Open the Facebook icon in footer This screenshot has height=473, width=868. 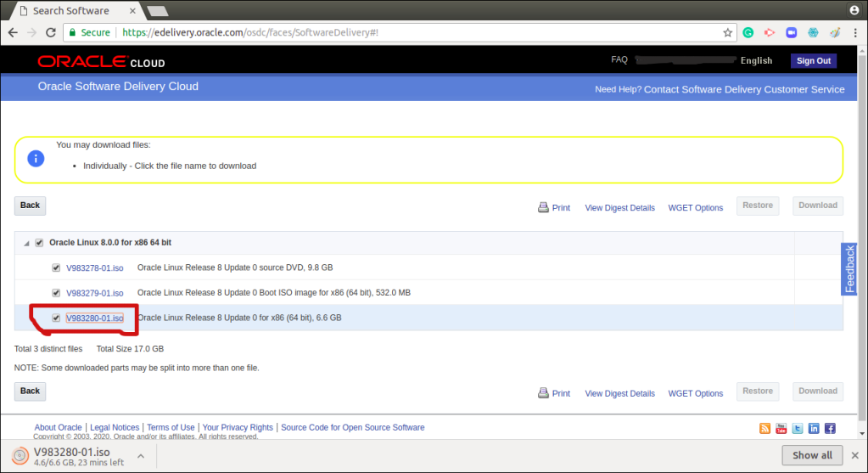(830, 428)
